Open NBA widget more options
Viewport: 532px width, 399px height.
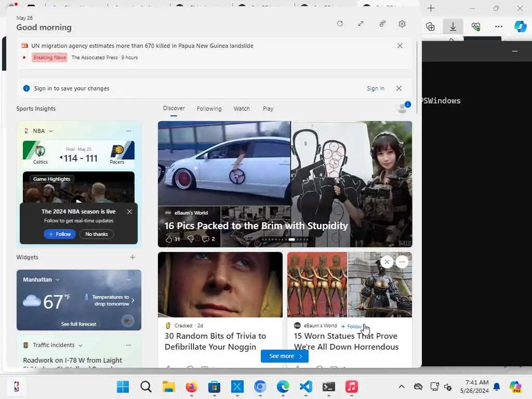click(x=128, y=131)
